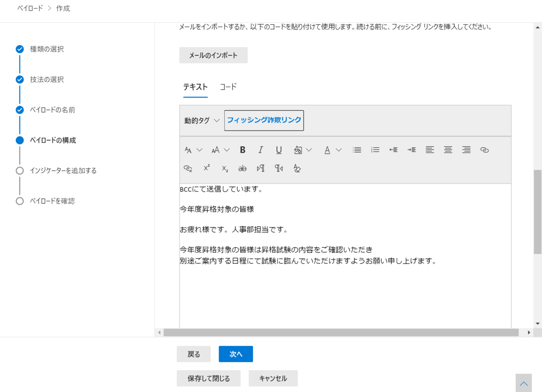
Task: Select the テキスト tab
Action: pos(195,87)
